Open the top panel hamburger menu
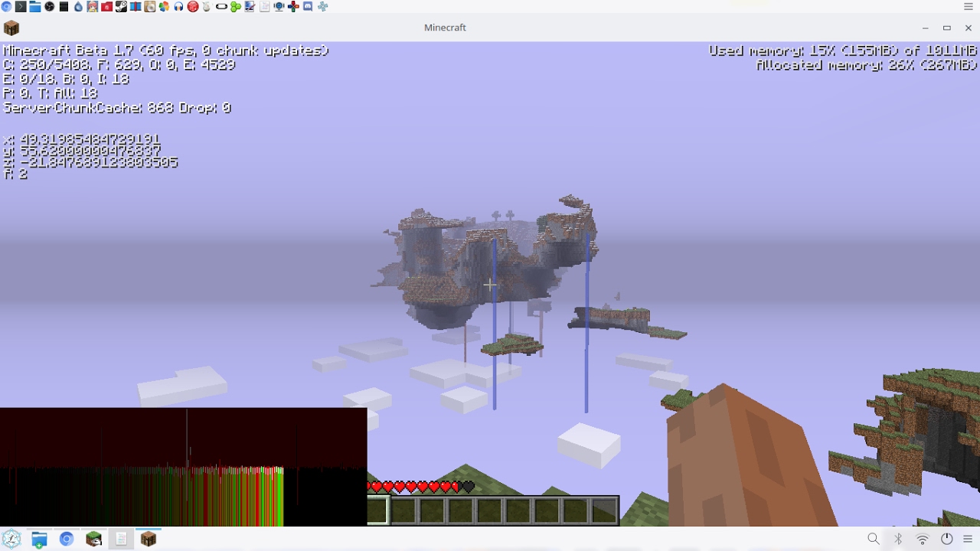Viewport: 980px width, 551px height. point(969,7)
